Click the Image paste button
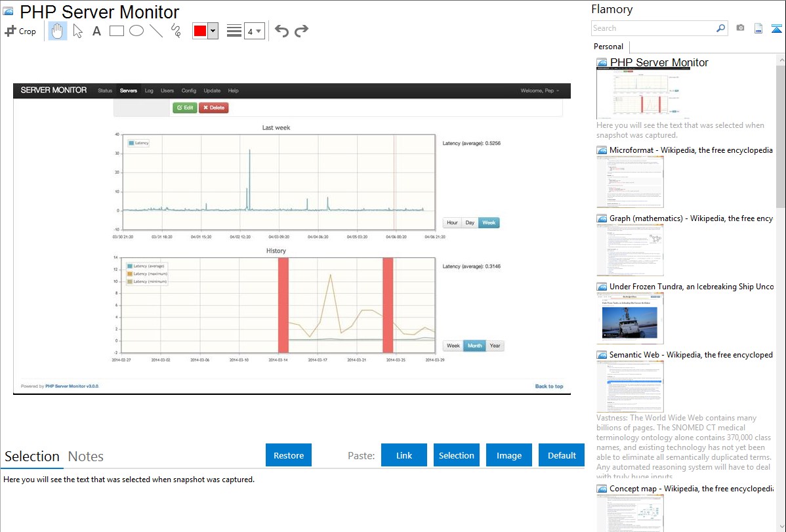Screen dimensions: 786x532 click(x=508, y=455)
